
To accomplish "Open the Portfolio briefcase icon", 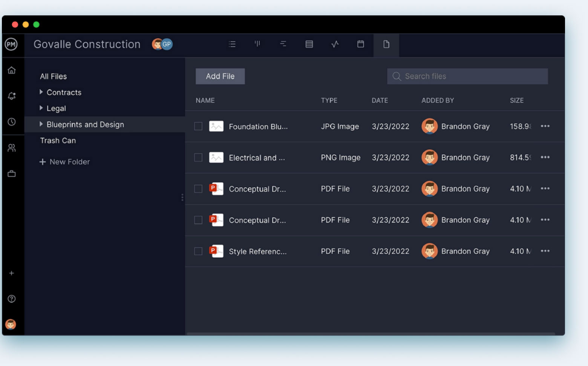I will pyautogui.click(x=12, y=174).
